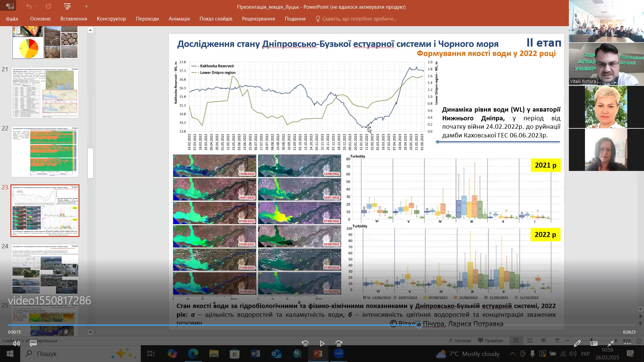The width and height of the screenshot is (644, 362).
Task: Toggle the Примітки comments pane
Action: (490, 341)
